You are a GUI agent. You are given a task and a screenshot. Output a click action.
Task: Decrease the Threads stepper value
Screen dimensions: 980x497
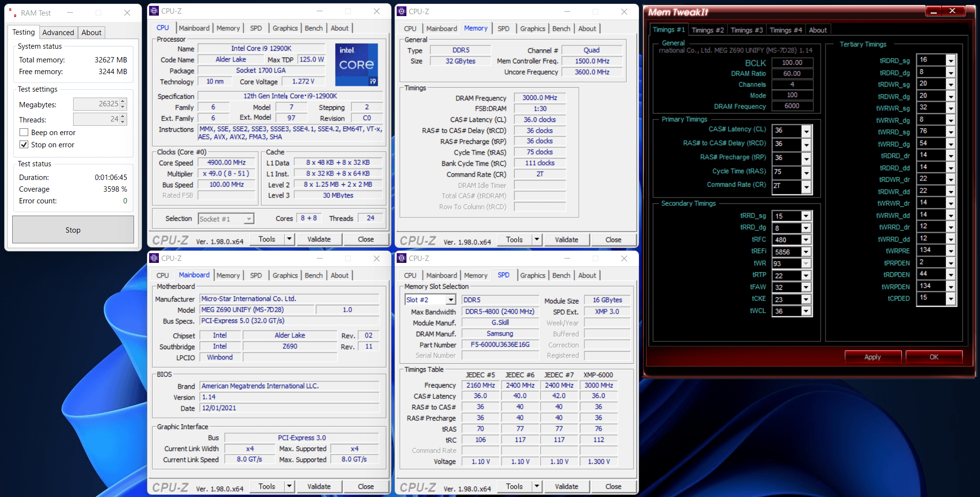click(x=123, y=122)
